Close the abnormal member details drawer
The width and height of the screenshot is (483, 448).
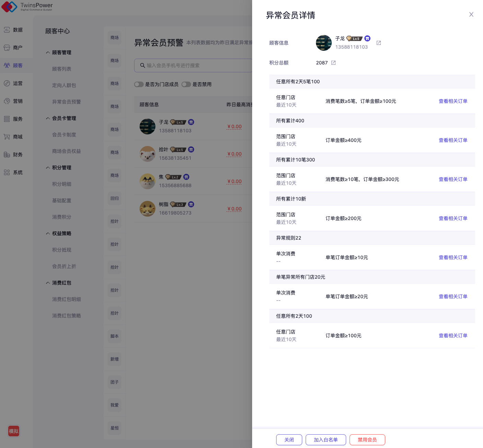pos(471,14)
